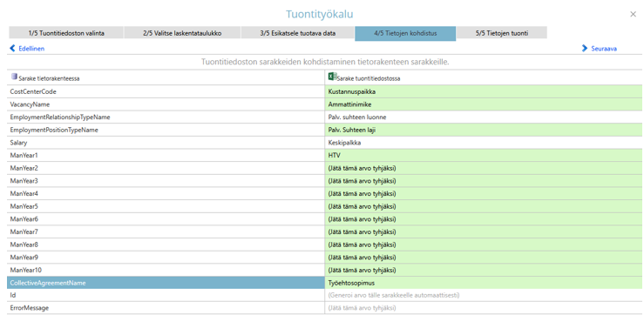Select the EmploymentPositionTypeName row
The width and height of the screenshot is (644, 315).
[x=166, y=130]
